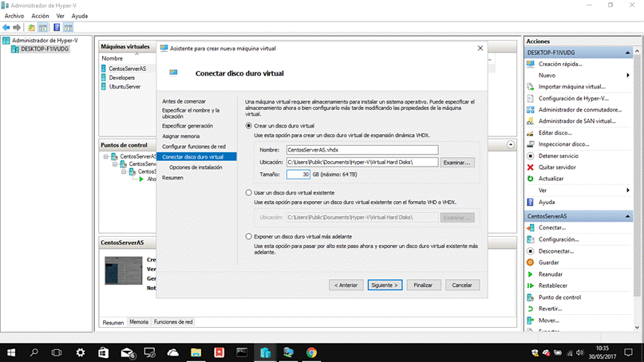Click Restablecer action

click(x=553, y=285)
